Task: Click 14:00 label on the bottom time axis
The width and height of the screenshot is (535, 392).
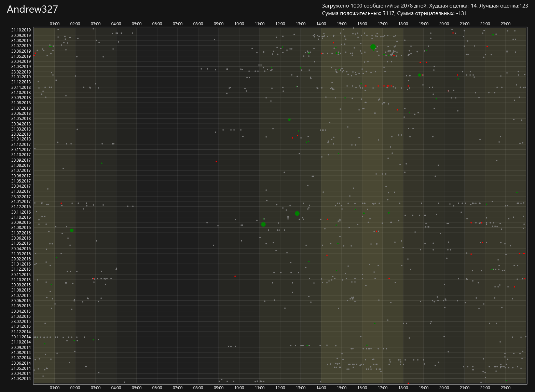Action: click(321, 388)
